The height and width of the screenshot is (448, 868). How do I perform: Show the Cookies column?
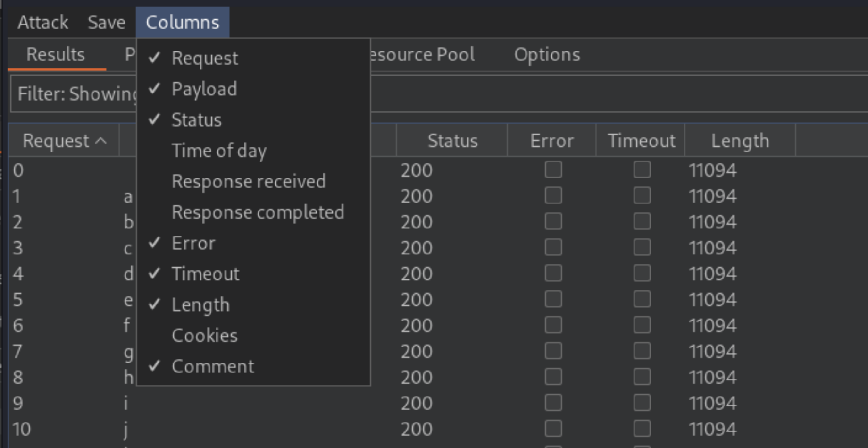[205, 336]
